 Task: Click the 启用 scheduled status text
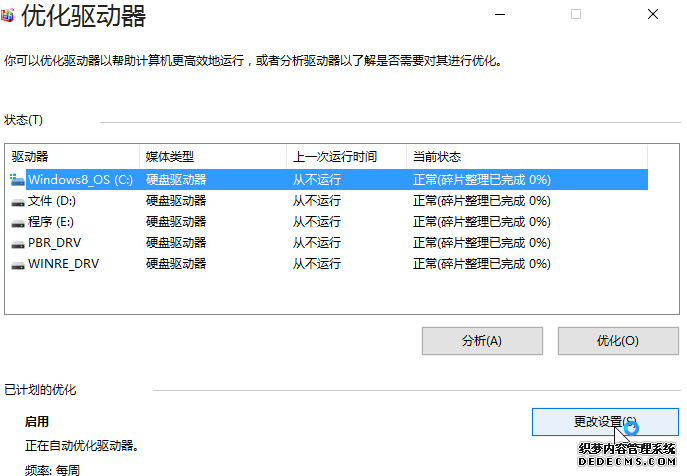tap(37, 422)
